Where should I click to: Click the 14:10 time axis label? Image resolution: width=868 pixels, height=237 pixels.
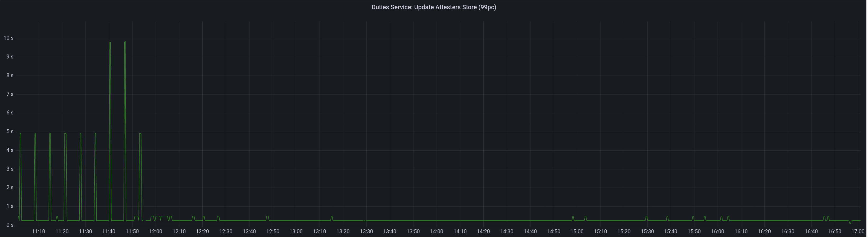pos(460,232)
